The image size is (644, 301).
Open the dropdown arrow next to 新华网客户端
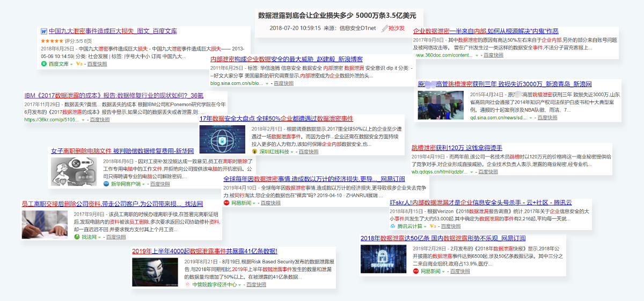click(x=144, y=184)
